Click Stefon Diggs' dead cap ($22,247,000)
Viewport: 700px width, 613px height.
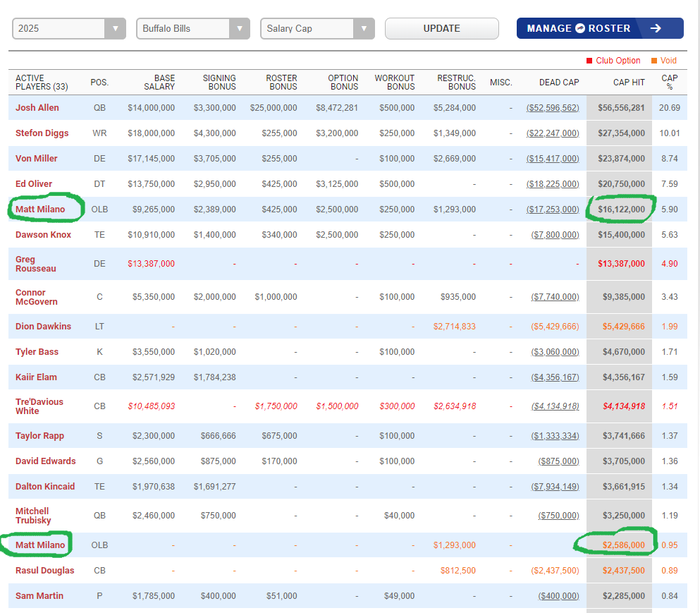(x=553, y=133)
